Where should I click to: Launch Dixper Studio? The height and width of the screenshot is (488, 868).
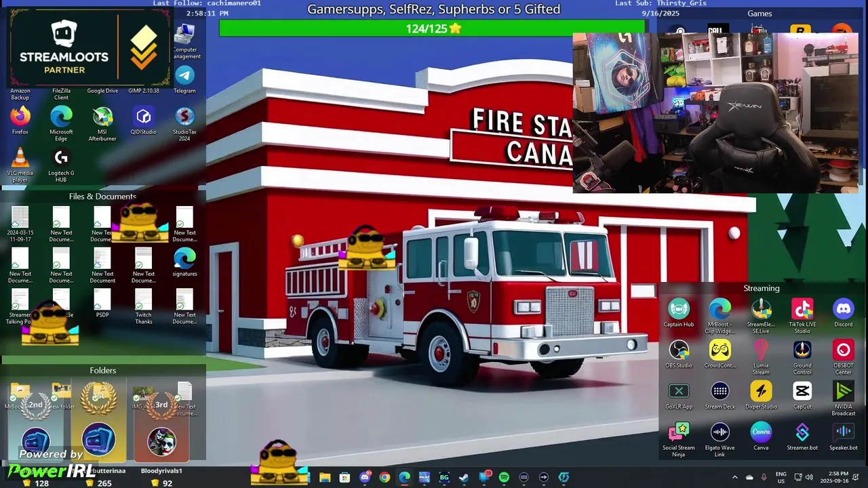761,396
